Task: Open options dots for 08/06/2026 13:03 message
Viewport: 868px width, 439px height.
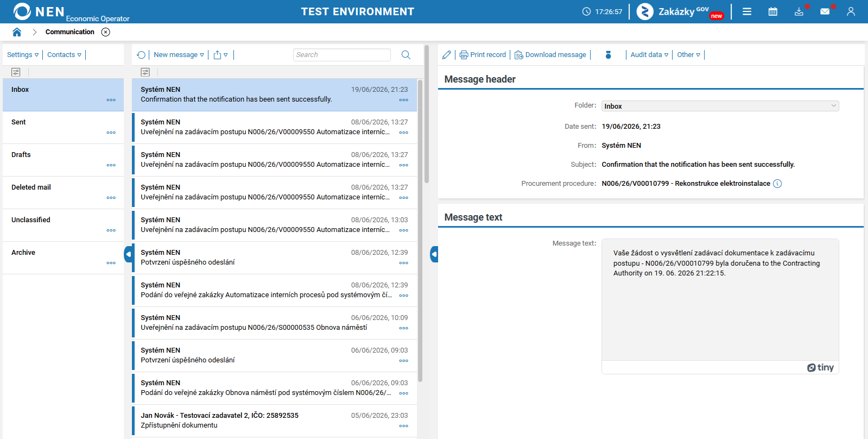Action: (404, 230)
